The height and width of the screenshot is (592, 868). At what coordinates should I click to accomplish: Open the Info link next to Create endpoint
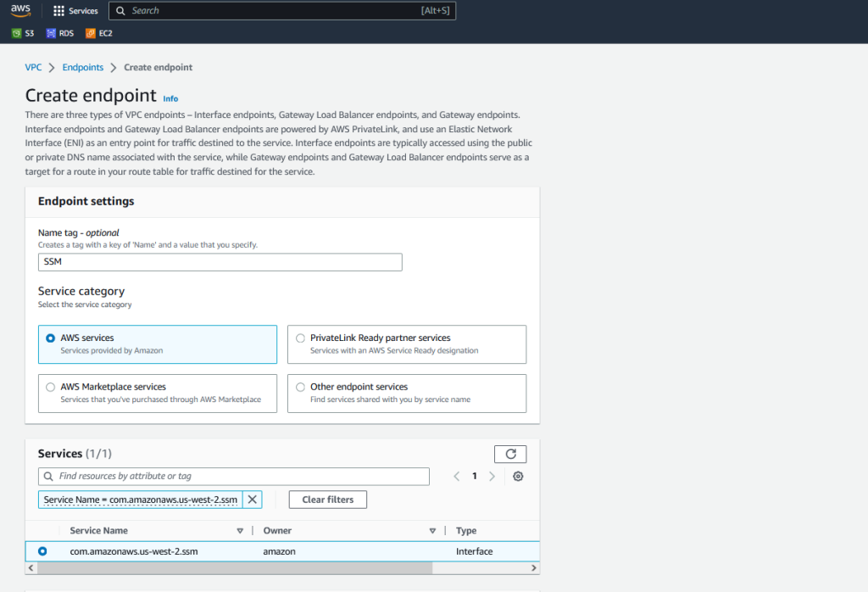(x=170, y=98)
